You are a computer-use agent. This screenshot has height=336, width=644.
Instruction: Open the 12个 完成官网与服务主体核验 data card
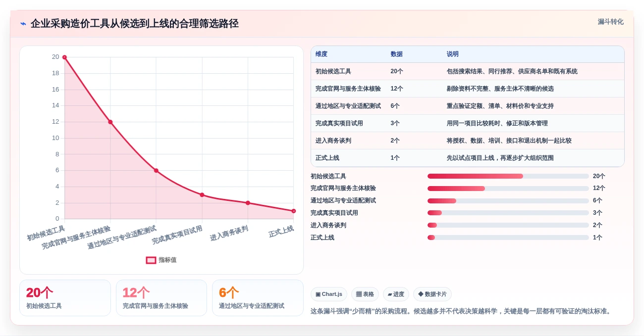point(161,298)
